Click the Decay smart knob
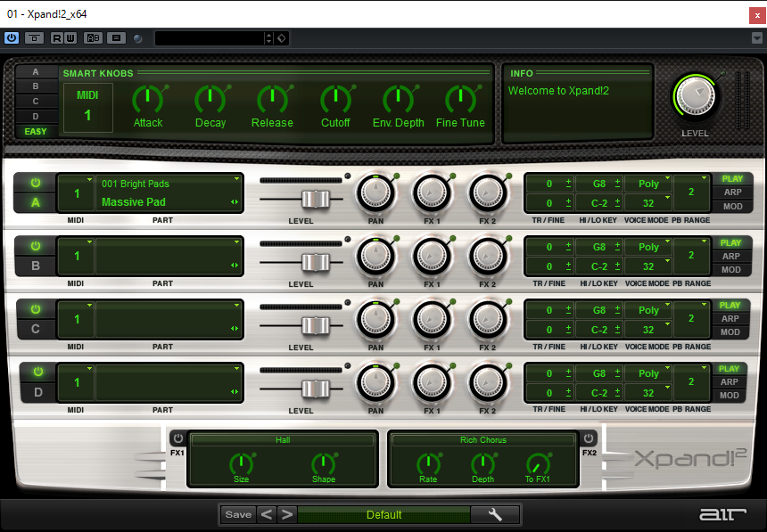This screenshot has height=532, width=767. tap(210, 99)
